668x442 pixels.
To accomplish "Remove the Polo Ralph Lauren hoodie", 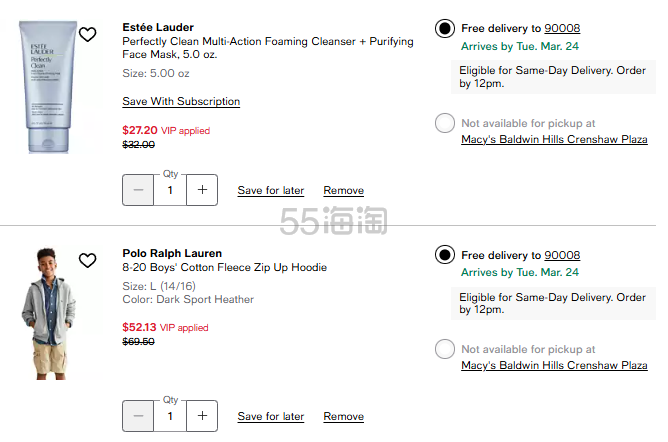I will 343,417.
